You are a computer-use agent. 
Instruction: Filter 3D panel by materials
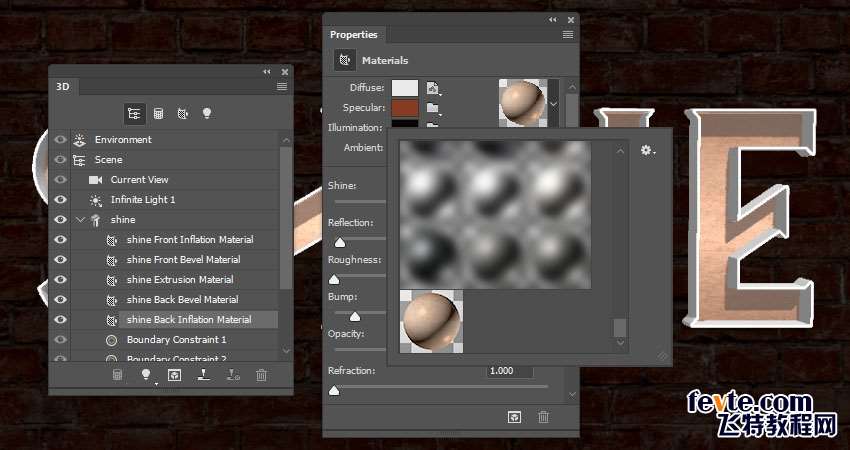(x=183, y=113)
